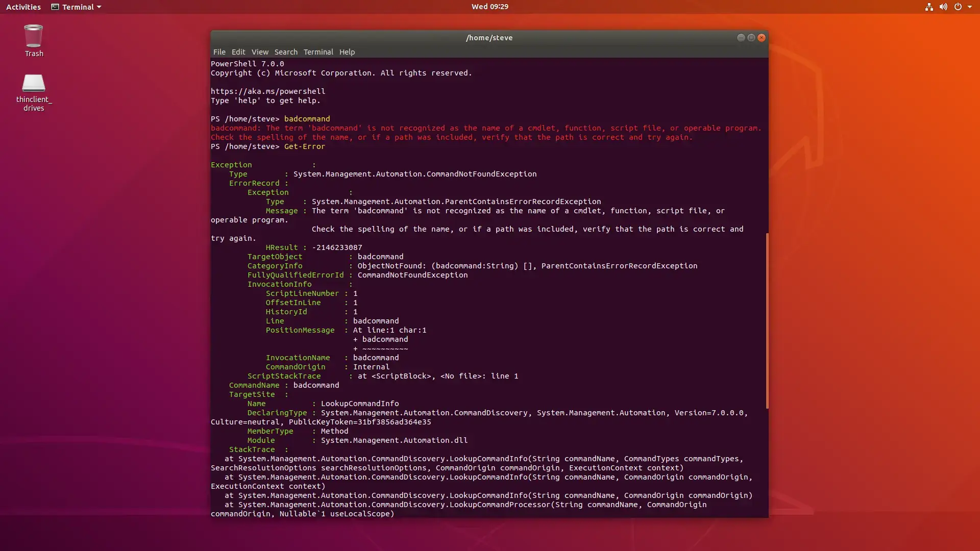Click the 'InvocationInfo' property label

[x=280, y=284]
